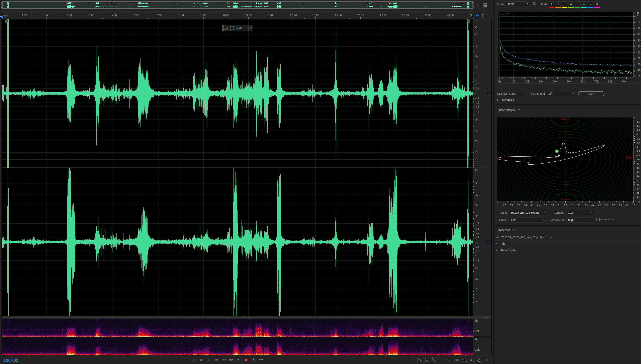Open the Mode Histogram dropdown
Viewport: 641px width, 364px height.
click(528, 212)
